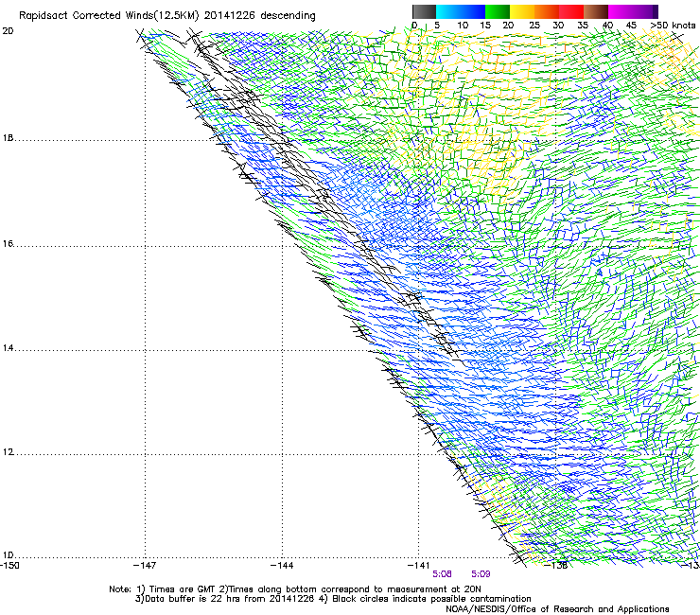Select the red 30–35 knots legend swatch
700x615 pixels.
571,11
